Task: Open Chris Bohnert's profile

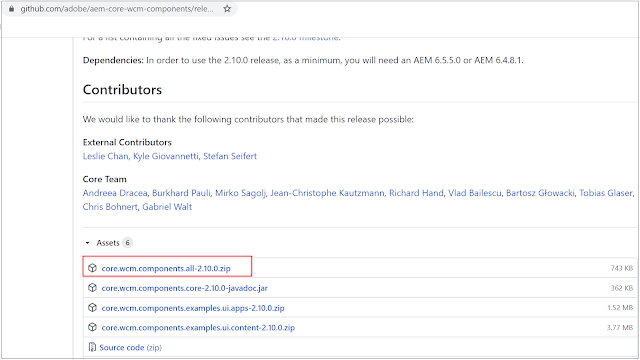Action: point(110,207)
